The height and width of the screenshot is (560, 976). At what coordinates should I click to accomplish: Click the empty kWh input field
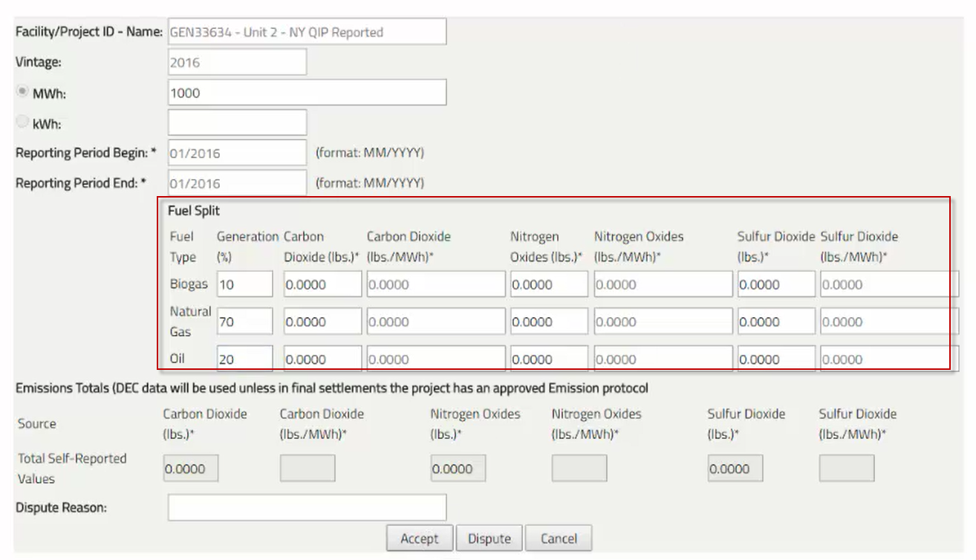click(x=237, y=123)
